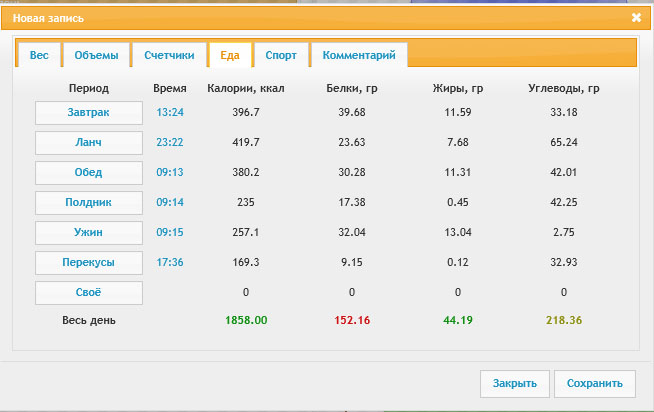Image resolution: width=654 pixels, height=412 pixels.
Task: Select the Обед period button
Action: click(89, 172)
